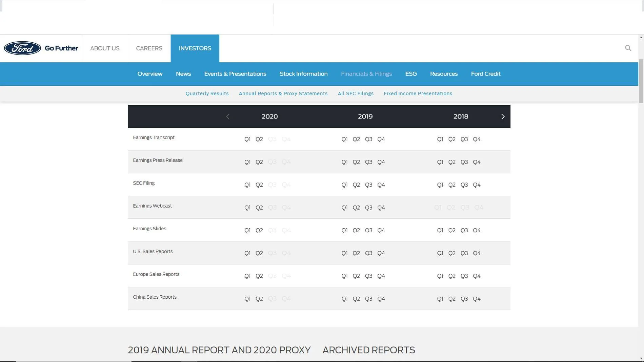Image resolution: width=644 pixels, height=362 pixels.
Task: Click the SEC Filing row label
Action: pos(144,183)
